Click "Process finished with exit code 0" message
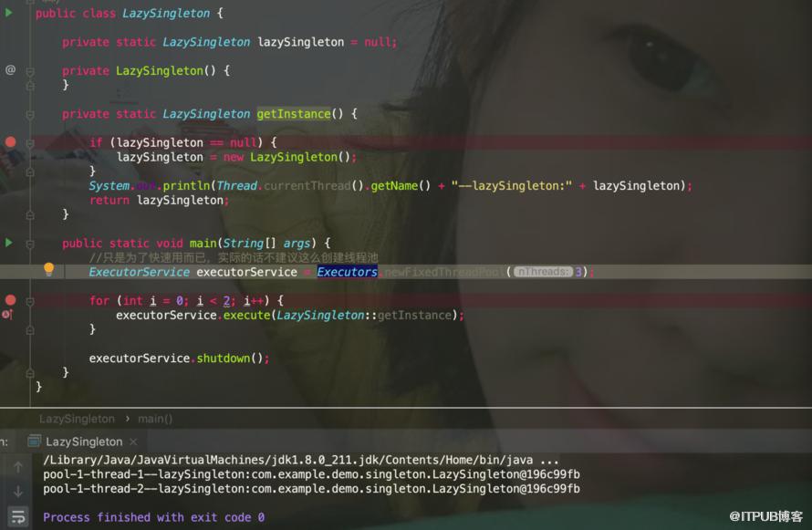 point(154,517)
